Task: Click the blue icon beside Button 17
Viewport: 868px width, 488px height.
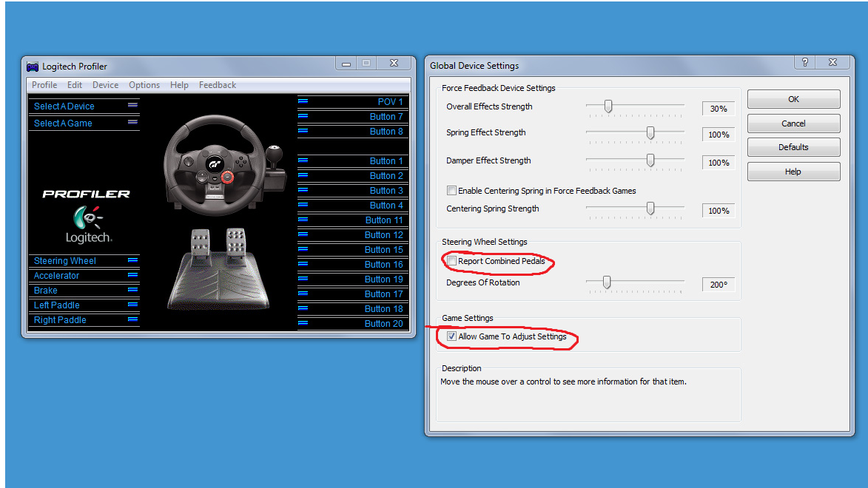Action: [303, 294]
